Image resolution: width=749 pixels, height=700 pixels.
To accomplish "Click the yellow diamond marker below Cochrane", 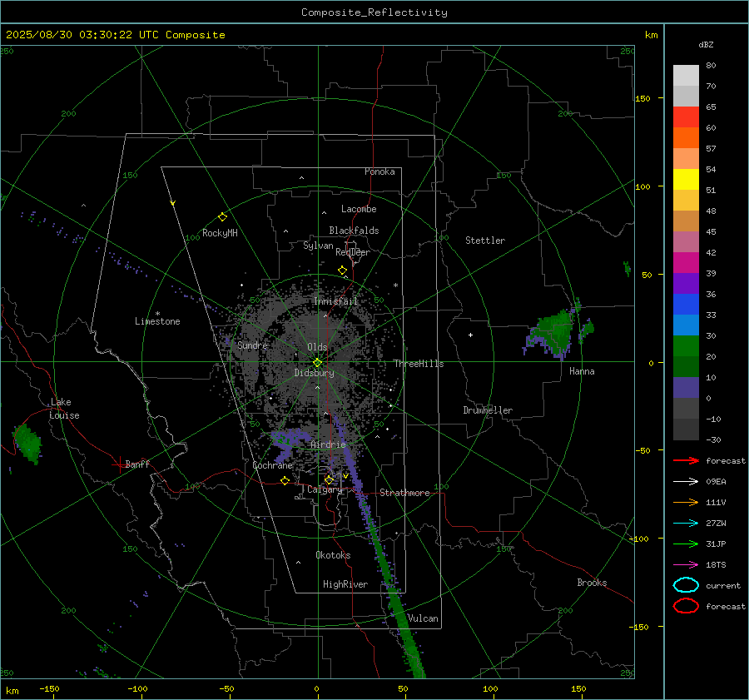I will point(285,480).
